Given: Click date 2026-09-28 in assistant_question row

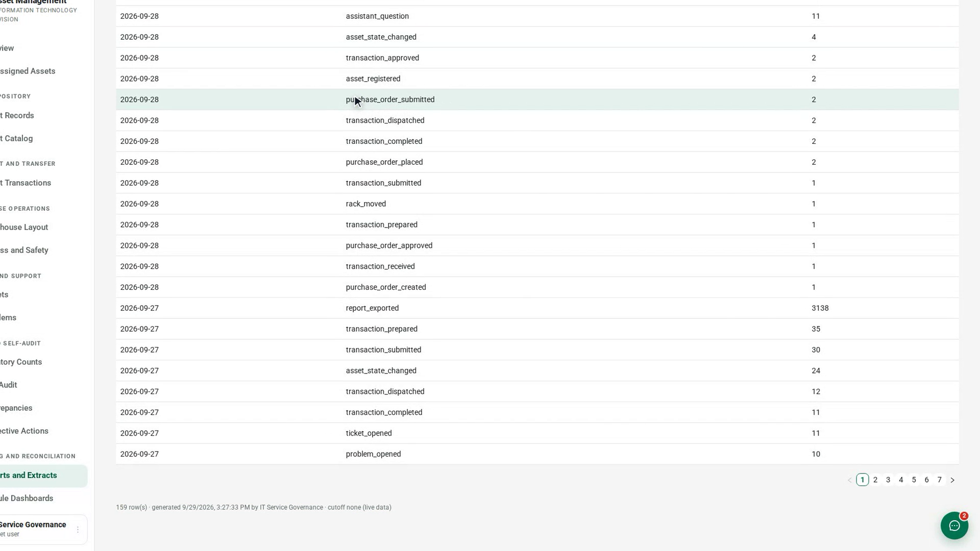Looking at the screenshot, I should tap(139, 16).
